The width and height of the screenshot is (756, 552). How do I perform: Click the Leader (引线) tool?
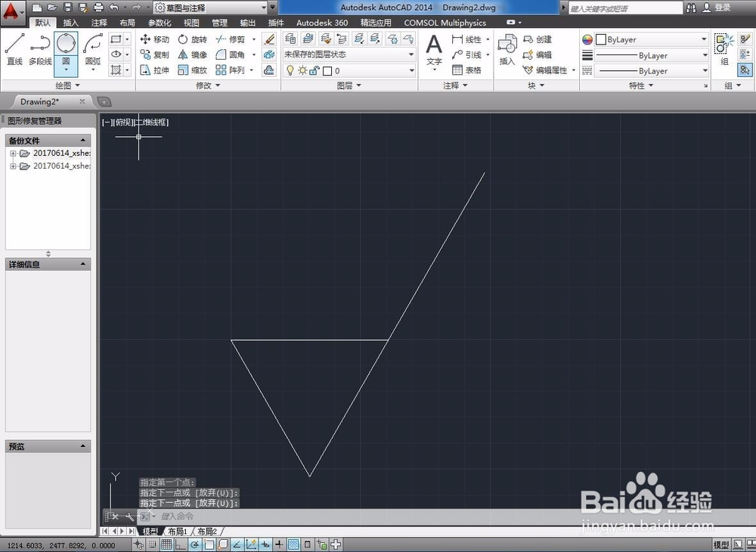pyautogui.click(x=466, y=54)
